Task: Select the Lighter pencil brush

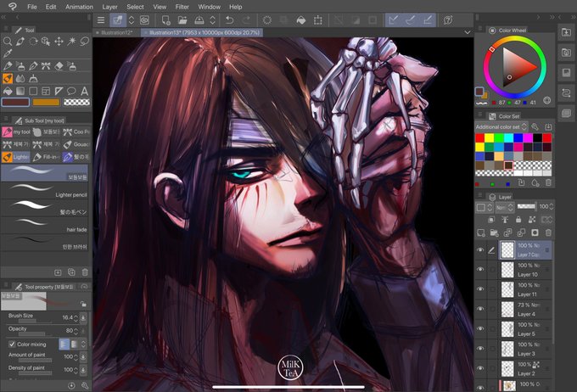Action: pyautogui.click(x=44, y=190)
